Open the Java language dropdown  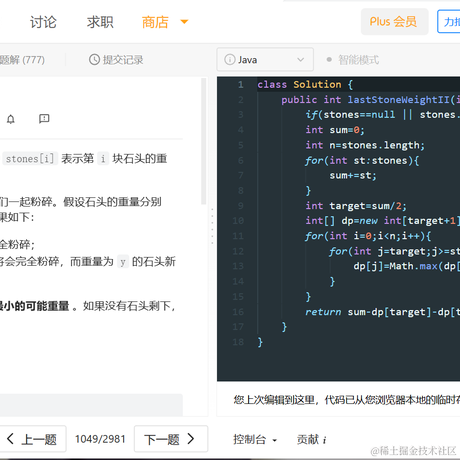click(x=265, y=60)
